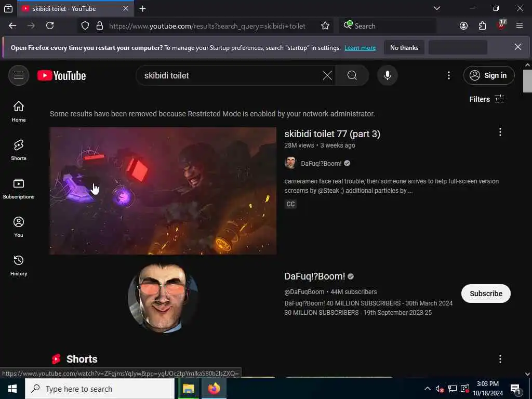Open Shorts in the sidebar
The height and width of the screenshot is (399, 532).
[19, 150]
